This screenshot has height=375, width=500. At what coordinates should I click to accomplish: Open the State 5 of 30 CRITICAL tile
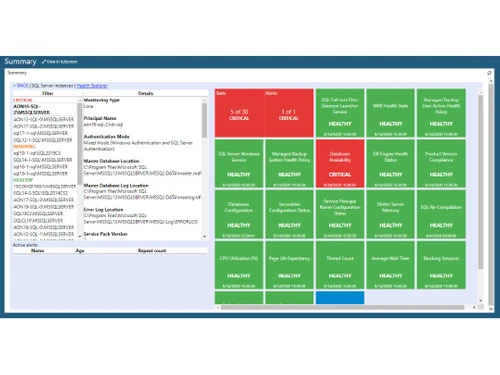click(x=239, y=113)
